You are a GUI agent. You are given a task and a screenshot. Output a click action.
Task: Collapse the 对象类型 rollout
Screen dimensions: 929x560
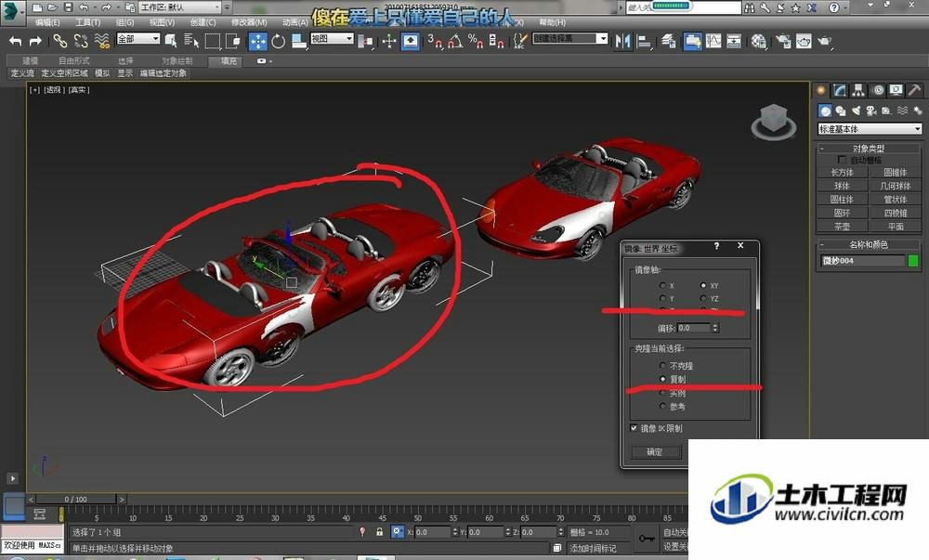(x=870, y=148)
